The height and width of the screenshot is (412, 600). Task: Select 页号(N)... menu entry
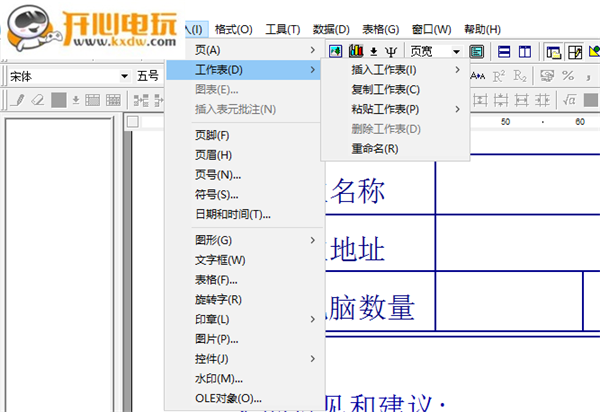(243, 175)
